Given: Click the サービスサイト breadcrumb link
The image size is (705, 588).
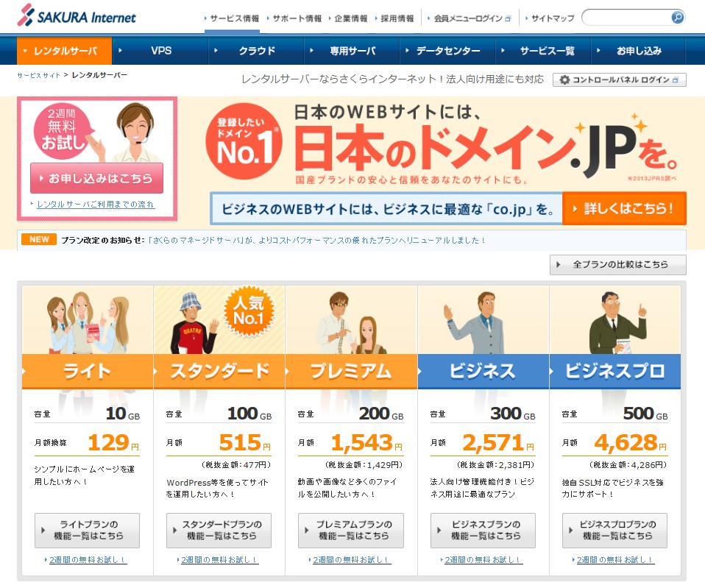Looking at the screenshot, I should (39, 76).
